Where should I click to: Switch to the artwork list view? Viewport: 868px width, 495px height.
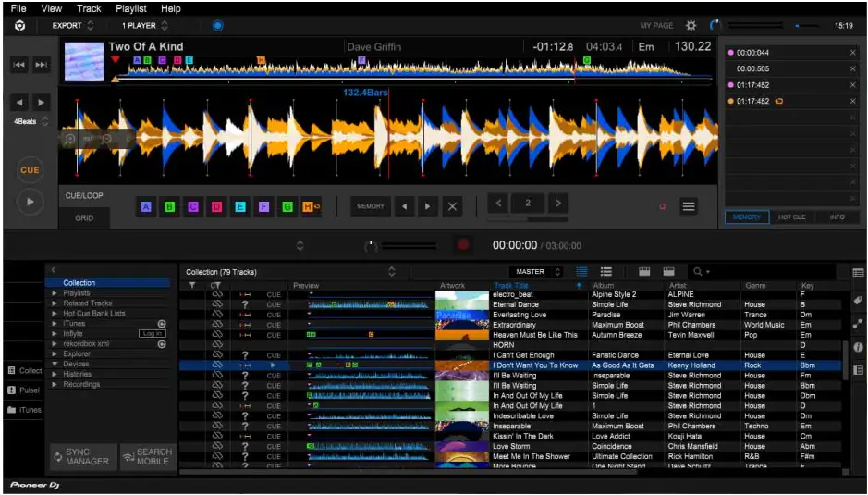tap(606, 272)
